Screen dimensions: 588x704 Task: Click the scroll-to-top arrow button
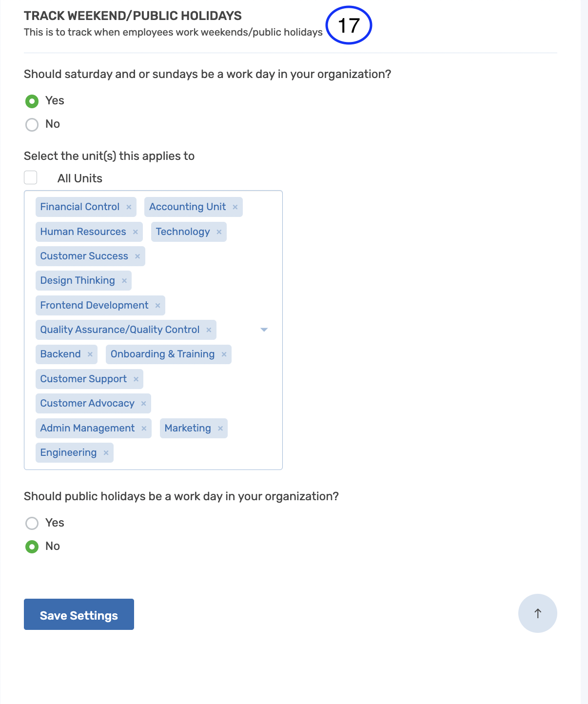pos(537,613)
